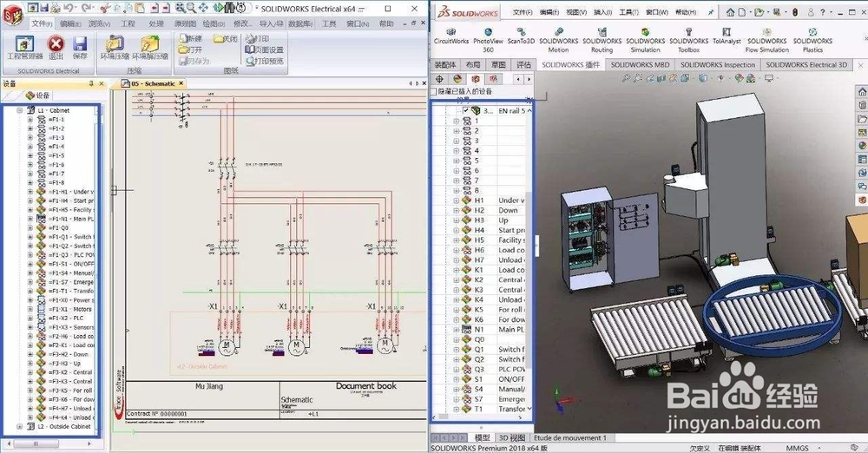
Task: Open the SOLIDWORKS Simulation add-in
Action: click(646, 41)
